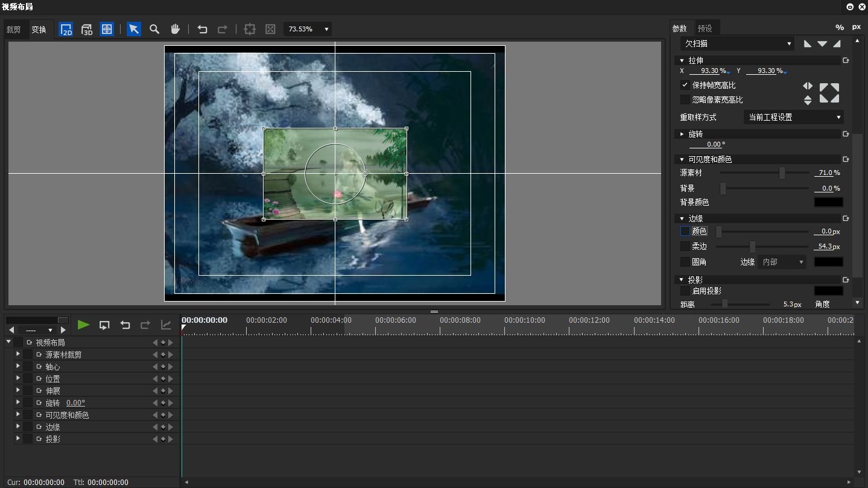The image size is (868, 488).
Task: Enable 忽略像素宽高比 checkbox
Action: pyautogui.click(x=685, y=100)
